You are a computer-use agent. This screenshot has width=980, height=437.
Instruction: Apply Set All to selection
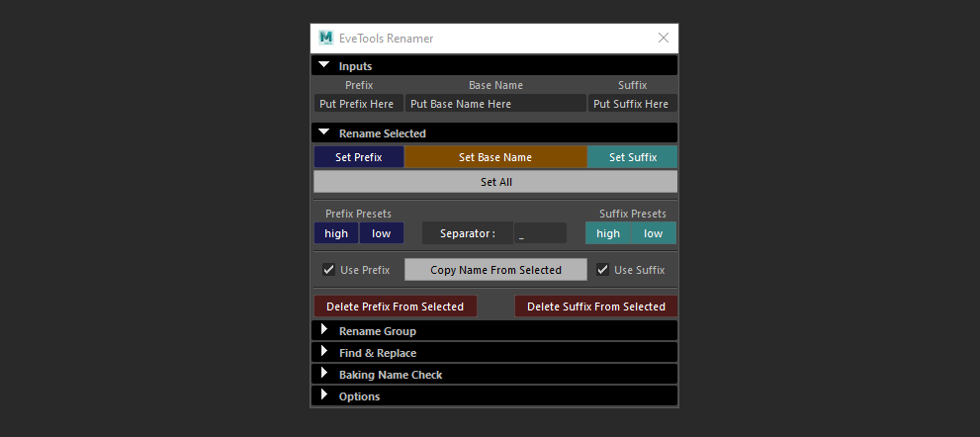click(495, 182)
